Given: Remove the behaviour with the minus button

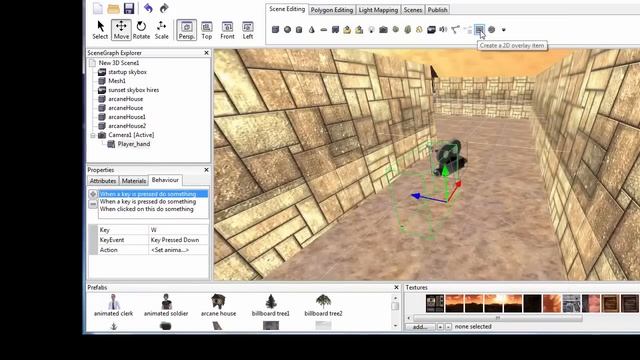Looking at the screenshot, I should pyautogui.click(x=93, y=204).
